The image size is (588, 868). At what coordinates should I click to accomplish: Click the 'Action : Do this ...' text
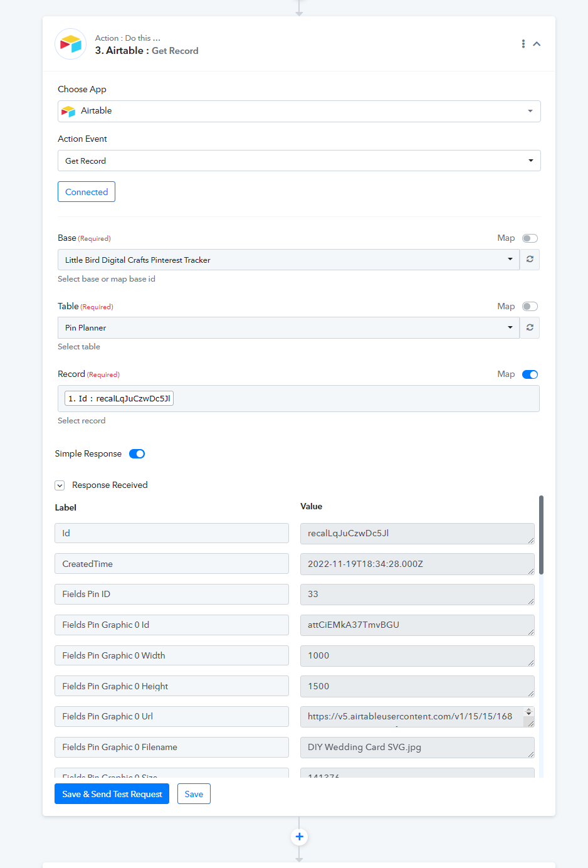pos(128,38)
